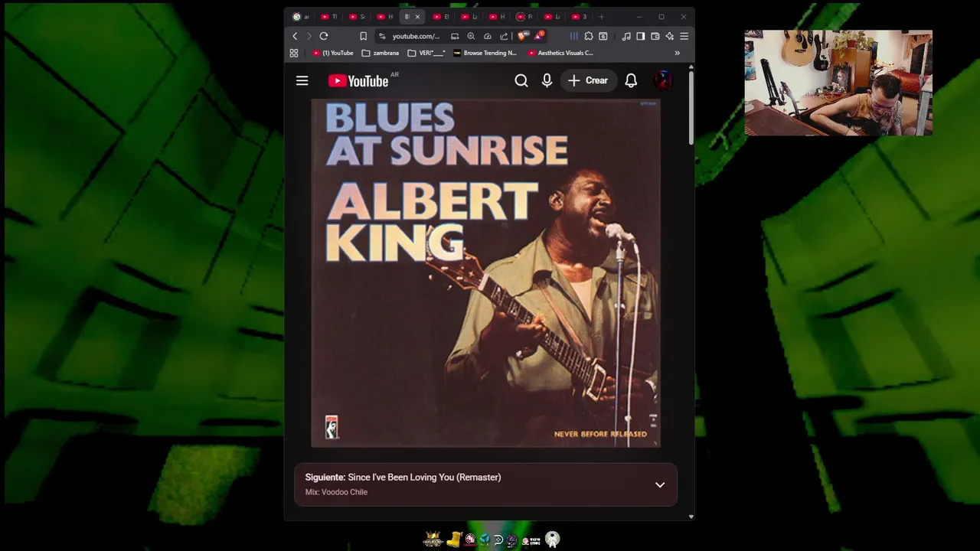Open the YouTube guide hamburger menu

pos(302,80)
